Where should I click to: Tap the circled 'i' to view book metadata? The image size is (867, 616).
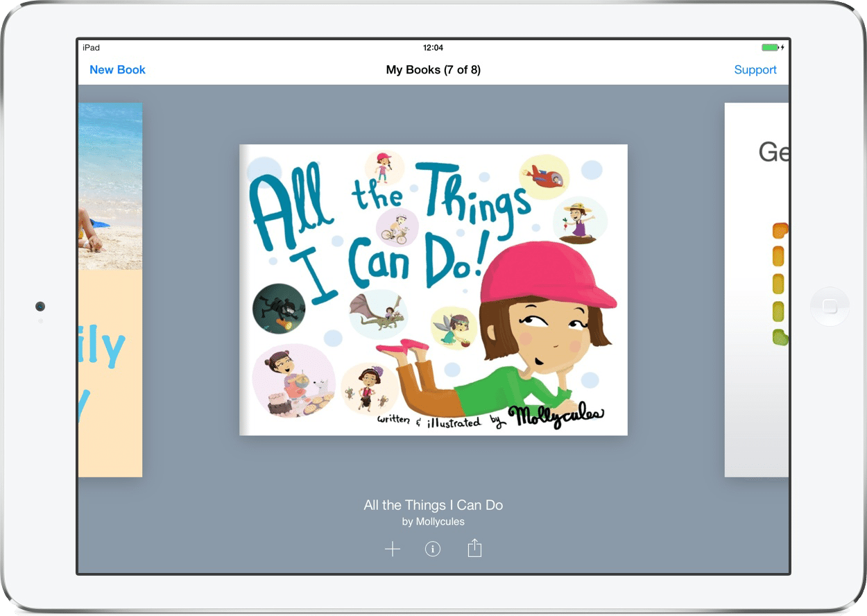[433, 548]
